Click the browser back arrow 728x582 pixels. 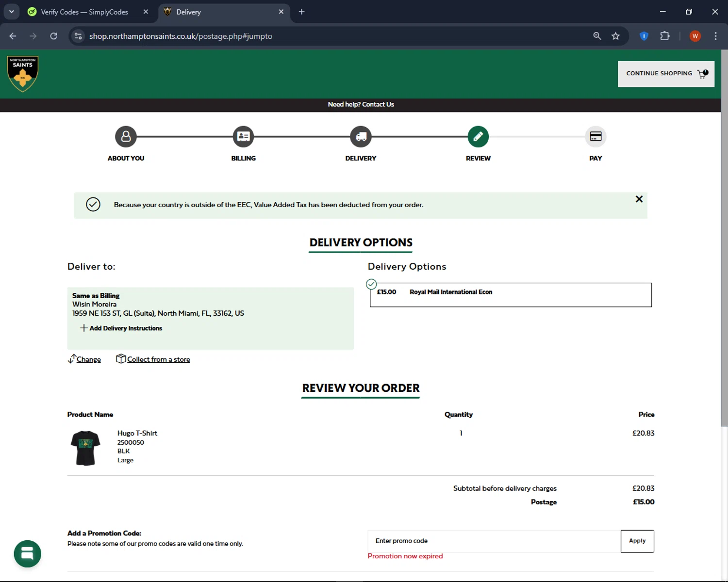pos(13,36)
